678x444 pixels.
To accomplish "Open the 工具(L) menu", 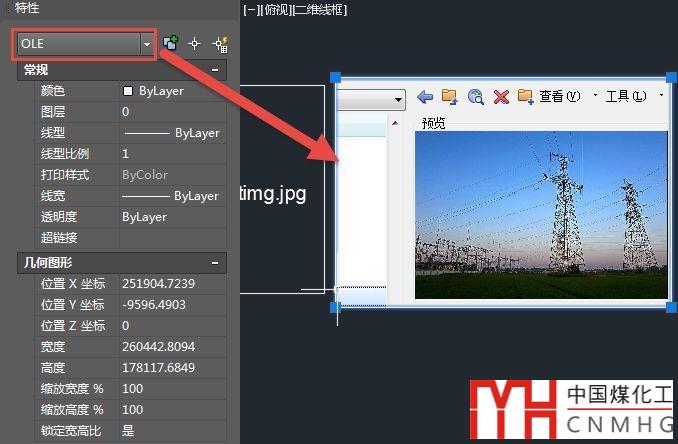I will pyautogui.click(x=626, y=97).
